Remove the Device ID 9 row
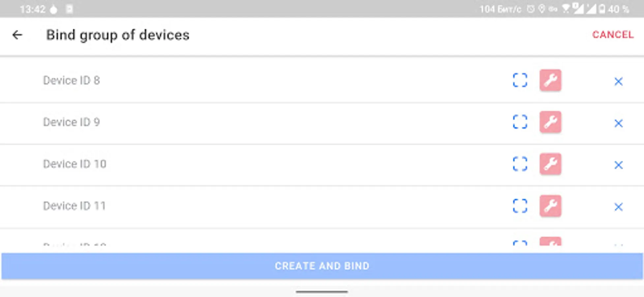The width and height of the screenshot is (644, 297). coord(618,123)
